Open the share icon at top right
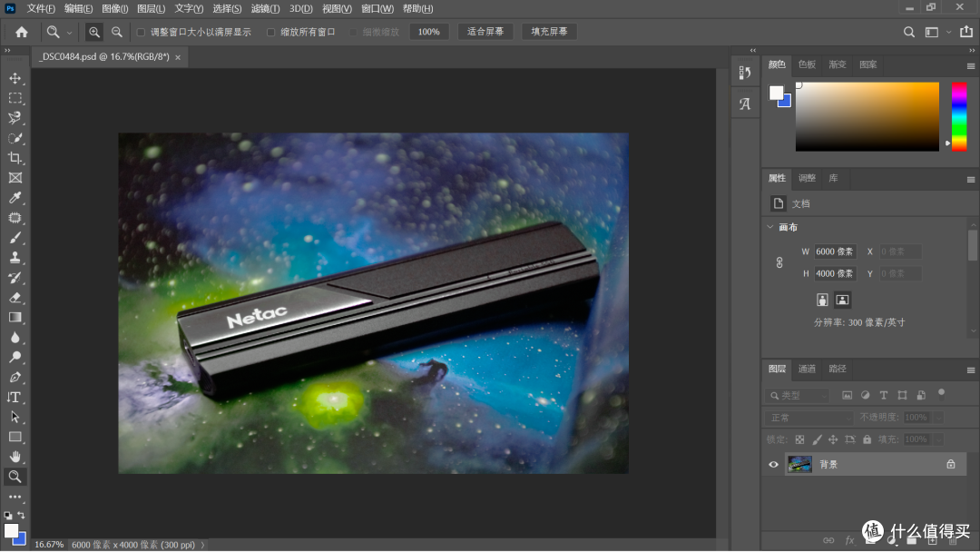Viewport: 980px width, 552px height. point(966,31)
